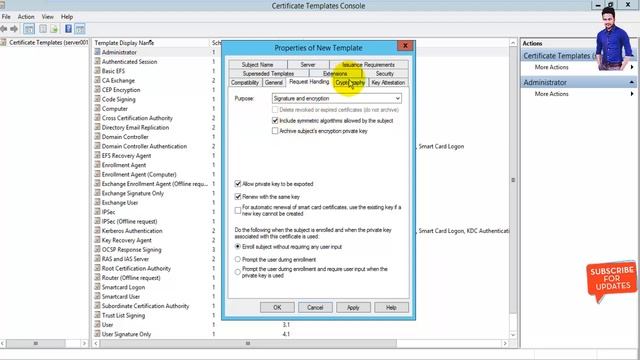This screenshot has height=360, width=640.
Task: Click the Directory Email Replication template icon
Action: (x=97, y=127)
